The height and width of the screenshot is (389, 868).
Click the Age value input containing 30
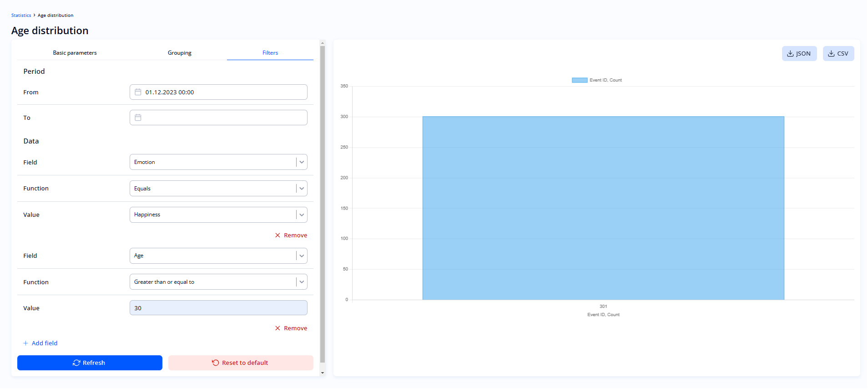218,308
